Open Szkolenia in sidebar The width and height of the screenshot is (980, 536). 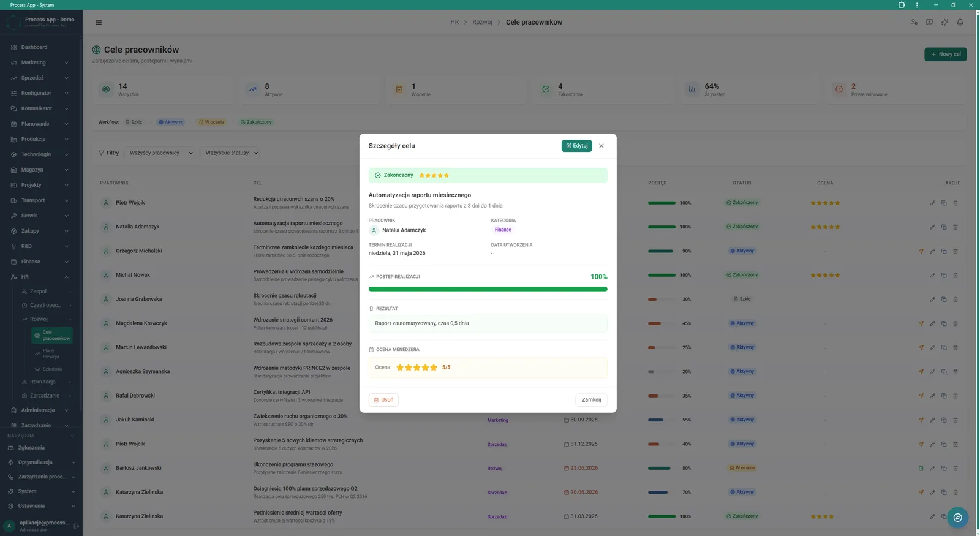click(x=52, y=369)
